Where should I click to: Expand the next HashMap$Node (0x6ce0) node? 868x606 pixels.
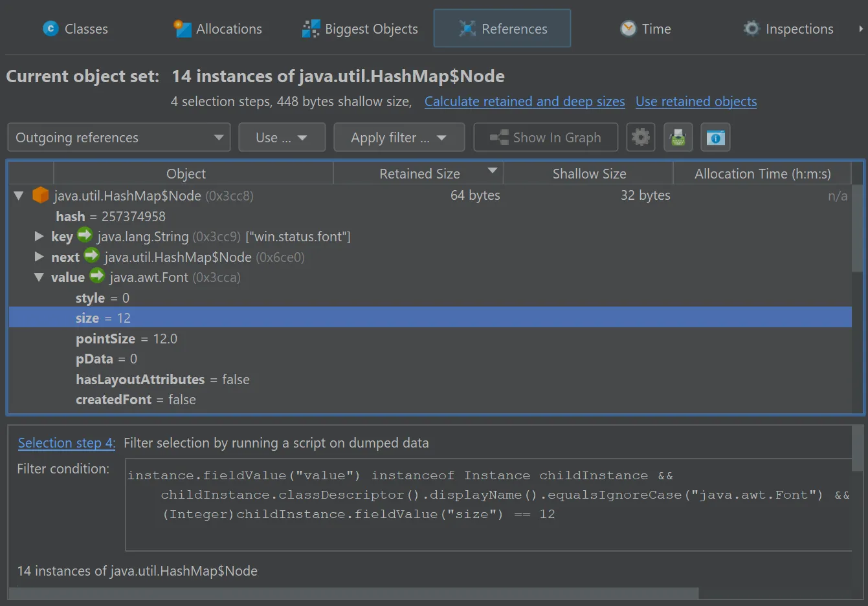(39, 257)
